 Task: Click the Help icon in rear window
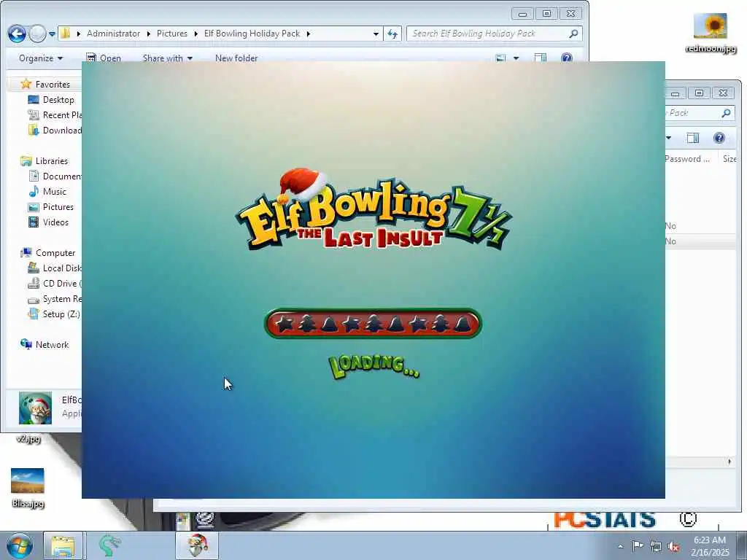[719, 138]
